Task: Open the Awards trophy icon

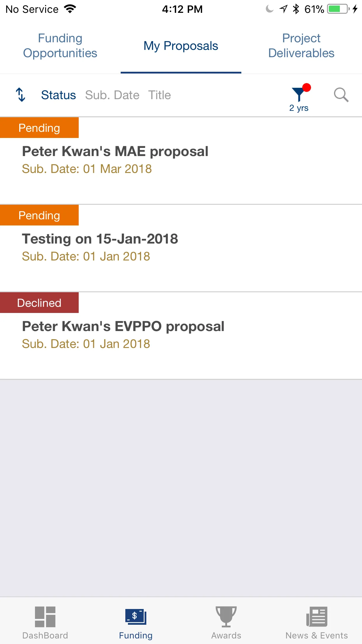Action: click(226, 617)
